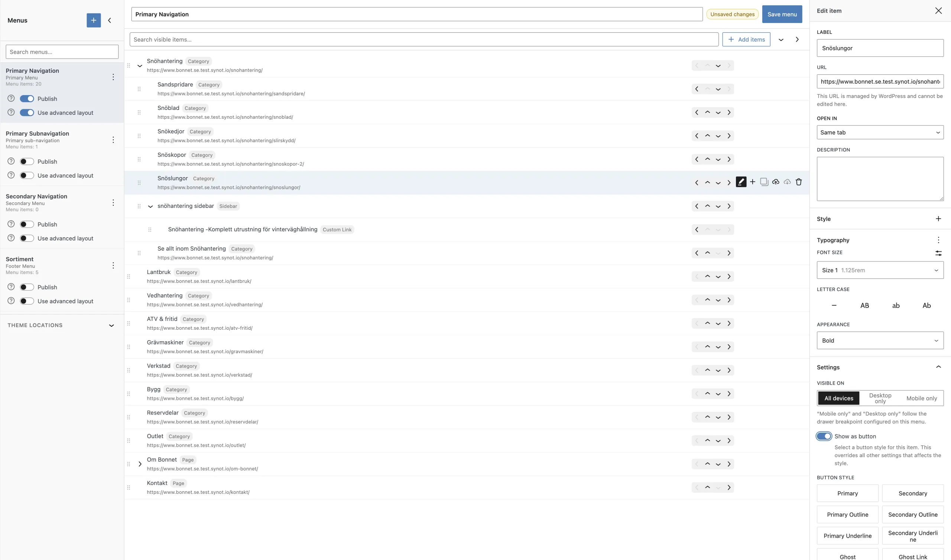Toggle Use advanced layout for Primary Navigation

[27, 113]
